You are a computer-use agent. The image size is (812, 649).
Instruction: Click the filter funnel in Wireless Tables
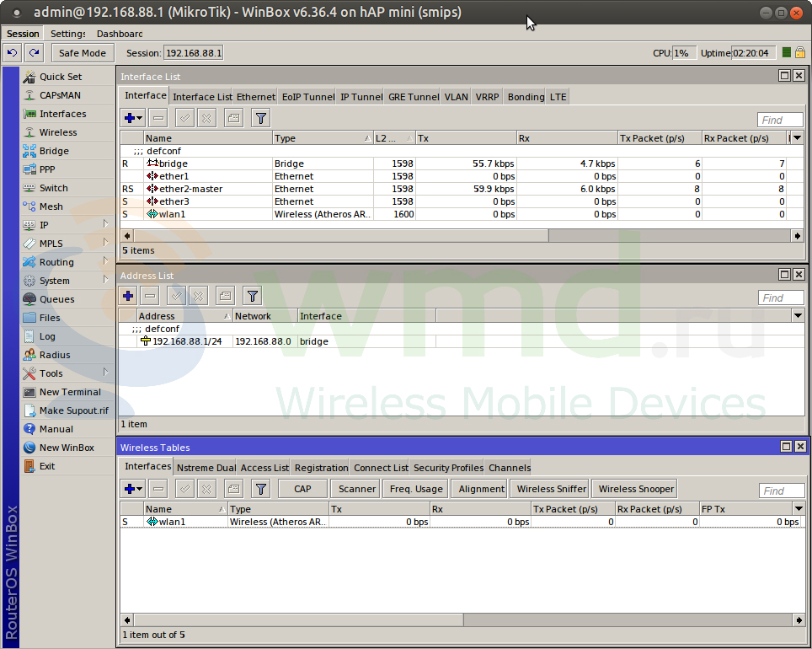click(261, 489)
